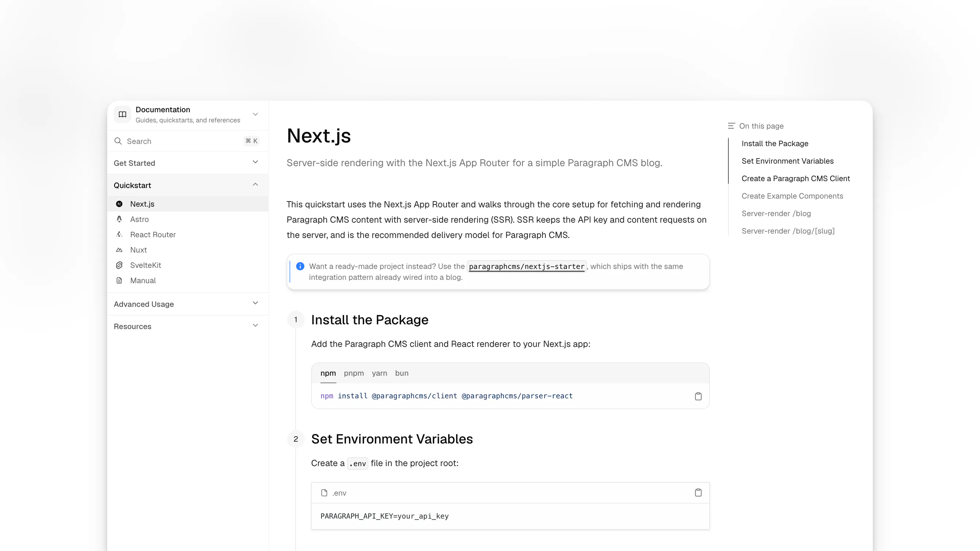Click the inline .env code badge
Screen dimensions: 980x551
pos(357,464)
